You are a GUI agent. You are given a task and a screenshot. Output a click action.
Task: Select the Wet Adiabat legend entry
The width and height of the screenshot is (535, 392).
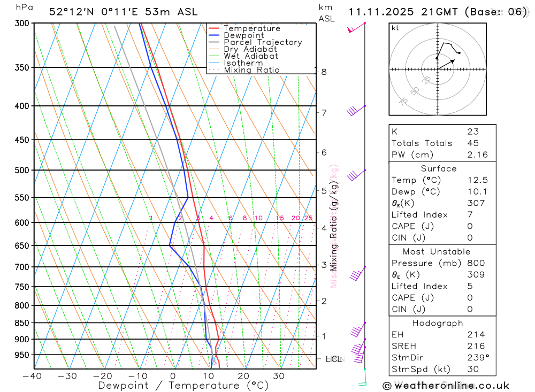[x=251, y=56]
